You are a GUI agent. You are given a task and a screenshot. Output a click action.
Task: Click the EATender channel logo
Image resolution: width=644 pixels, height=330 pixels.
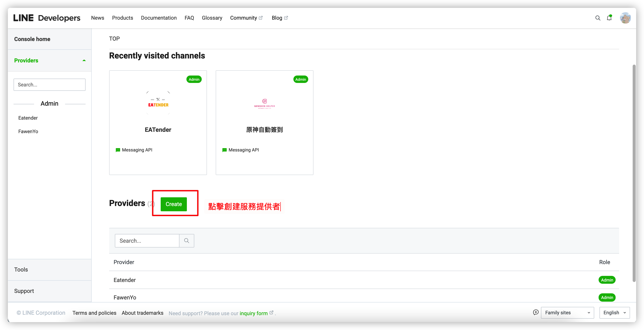[158, 103]
